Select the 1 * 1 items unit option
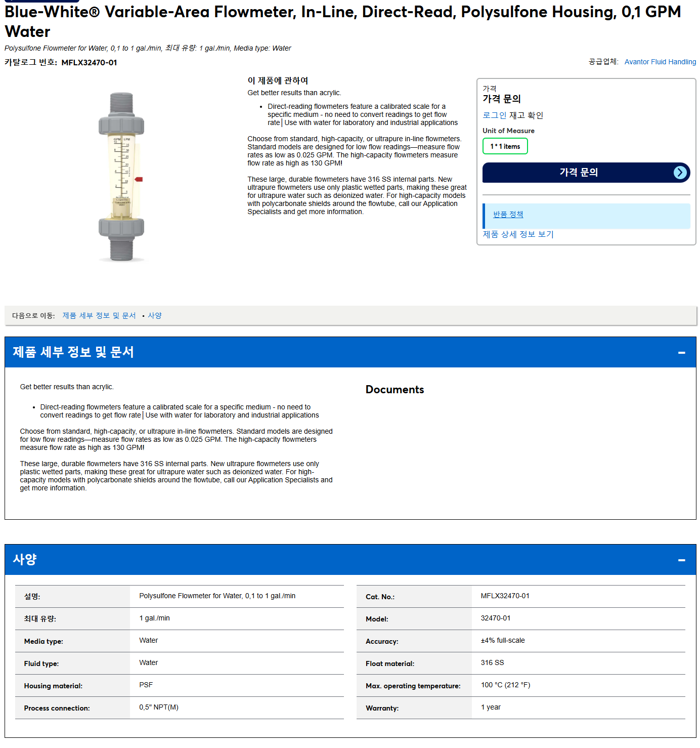 pos(505,146)
